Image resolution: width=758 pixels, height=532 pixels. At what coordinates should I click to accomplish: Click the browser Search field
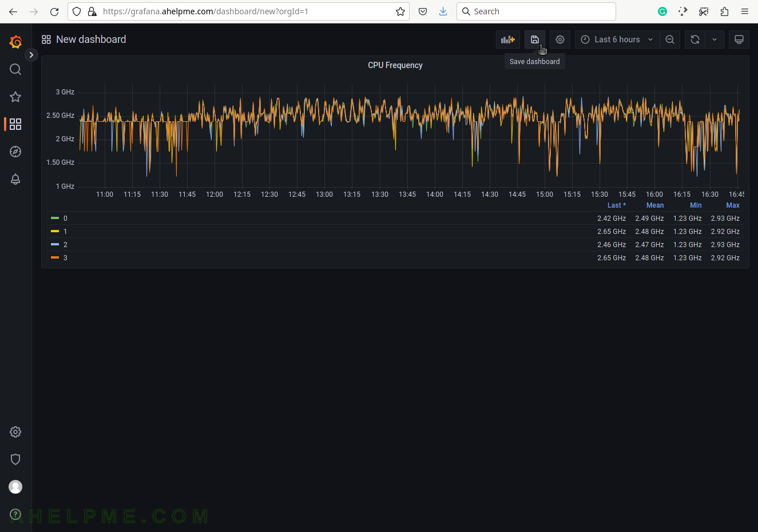coord(536,11)
